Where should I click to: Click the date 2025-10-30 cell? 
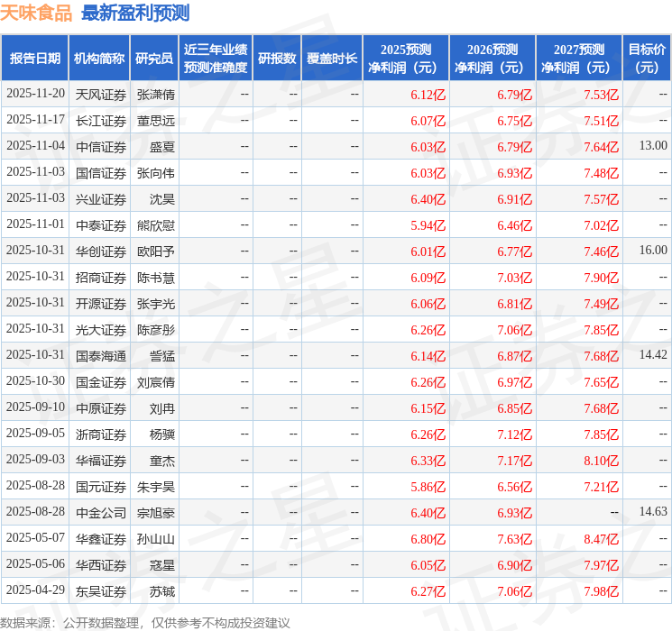point(35,381)
